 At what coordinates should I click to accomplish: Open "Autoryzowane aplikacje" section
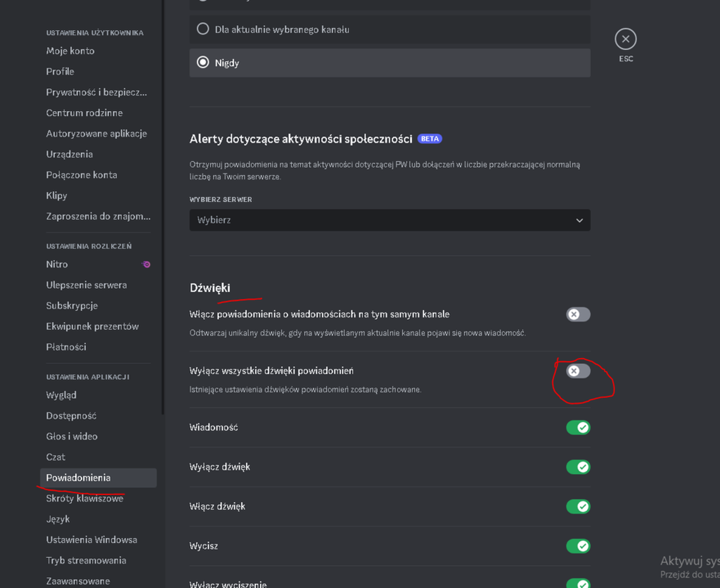pyautogui.click(x=96, y=134)
